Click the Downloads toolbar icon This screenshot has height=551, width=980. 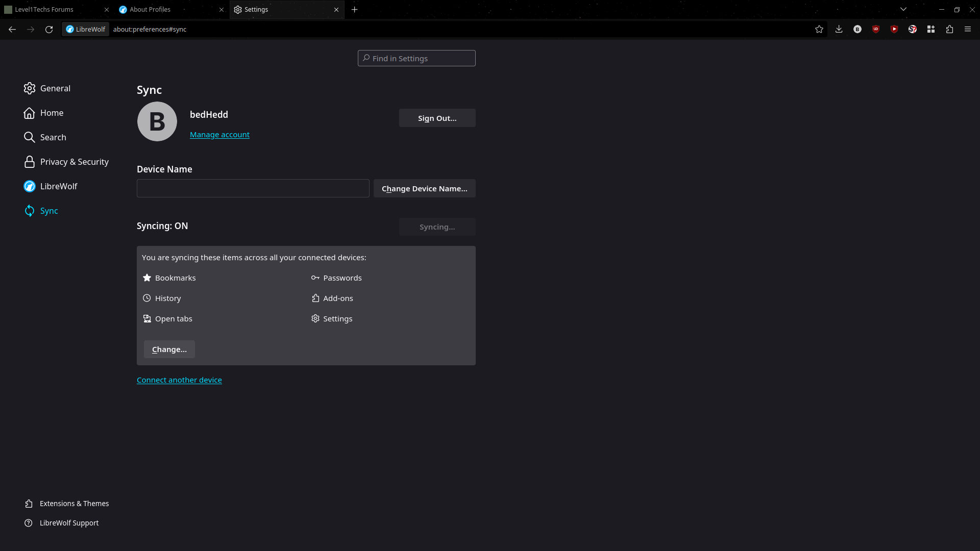(x=839, y=29)
